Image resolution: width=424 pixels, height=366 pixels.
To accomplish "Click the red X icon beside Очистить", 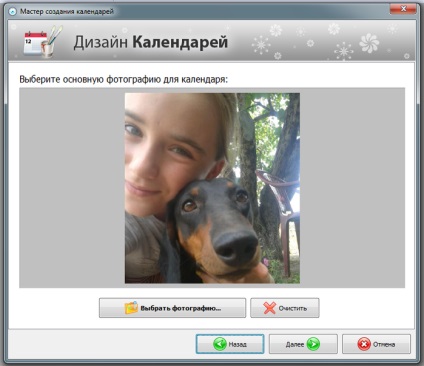I will (269, 308).
